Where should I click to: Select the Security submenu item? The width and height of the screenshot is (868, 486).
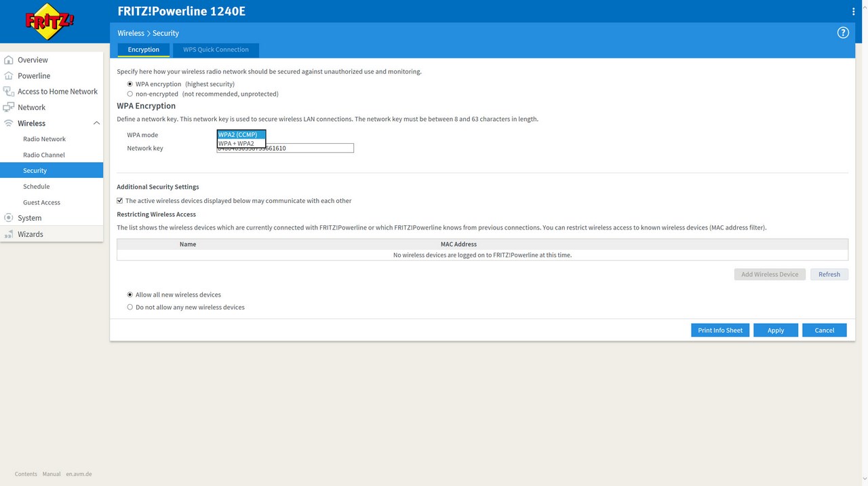pos(52,170)
